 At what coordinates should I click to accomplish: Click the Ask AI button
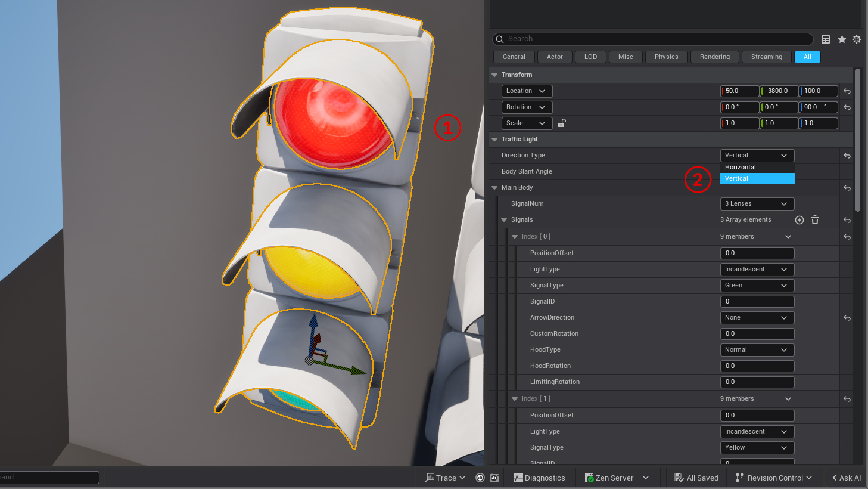(846, 478)
